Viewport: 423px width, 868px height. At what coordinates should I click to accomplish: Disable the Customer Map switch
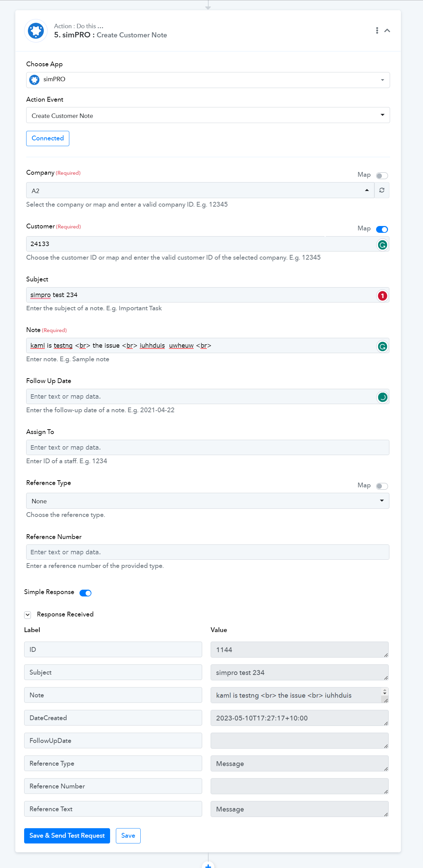click(382, 229)
